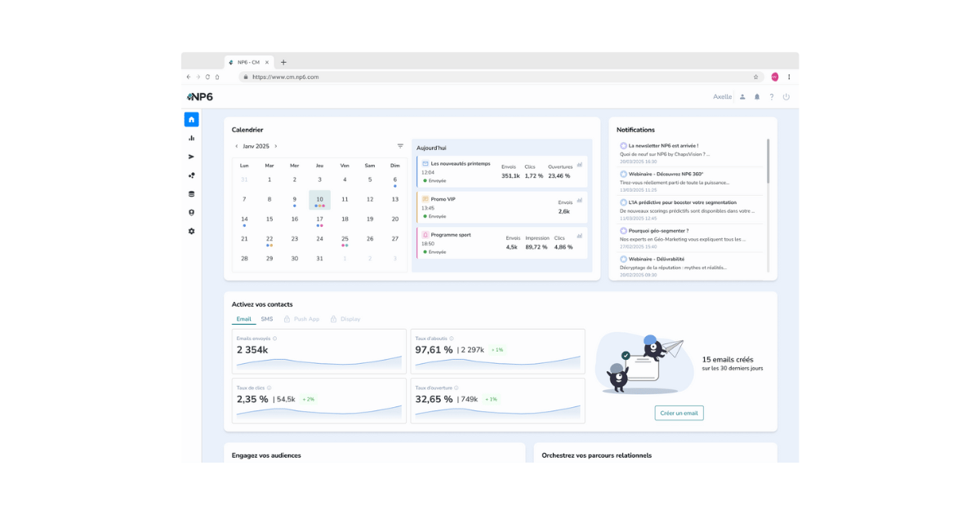Click the power logout icon
Image resolution: width=980 pixels, height=514 pixels.
pyautogui.click(x=786, y=96)
